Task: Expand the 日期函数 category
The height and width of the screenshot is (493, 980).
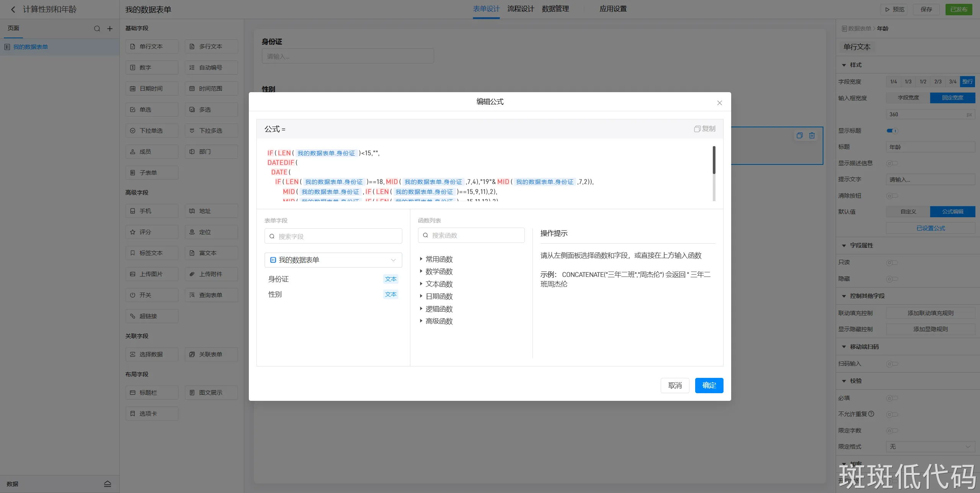Action: (x=439, y=296)
